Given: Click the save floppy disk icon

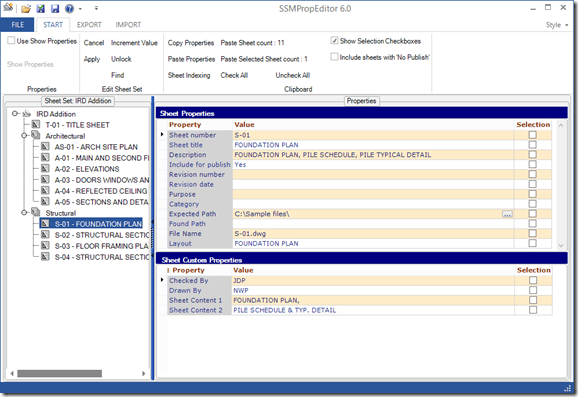Looking at the screenshot, I should [x=55, y=8].
